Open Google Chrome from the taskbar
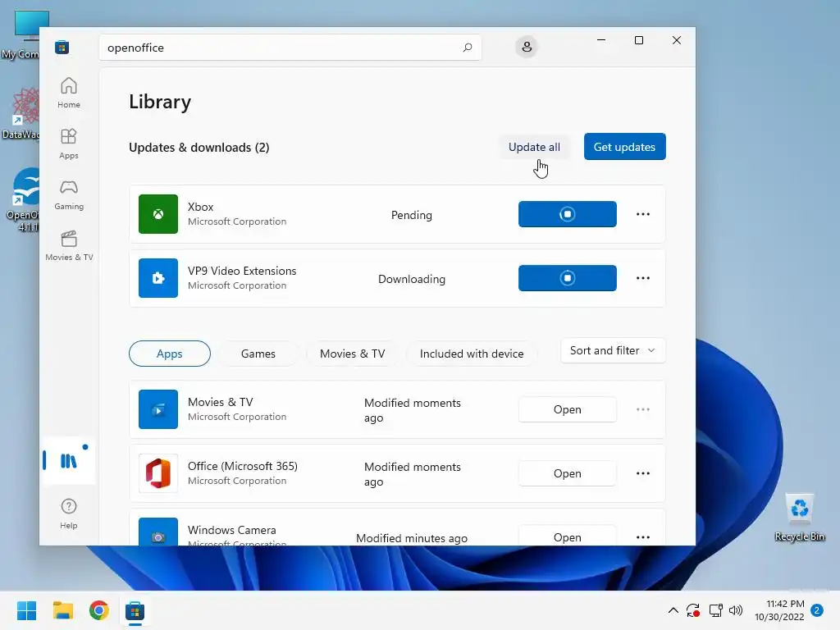The image size is (840, 630). pyautogui.click(x=99, y=610)
